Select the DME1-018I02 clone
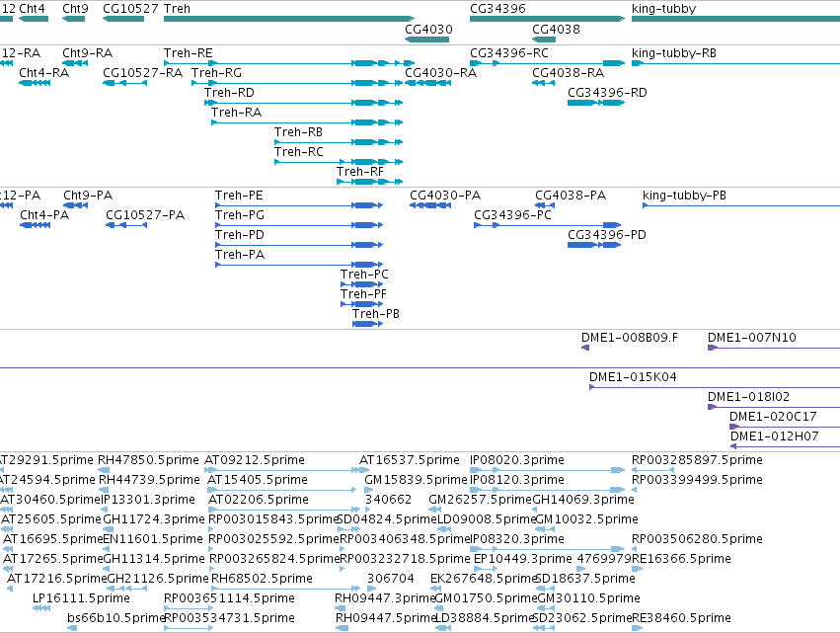This screenshot has width=840, height=633. point(774,407)
